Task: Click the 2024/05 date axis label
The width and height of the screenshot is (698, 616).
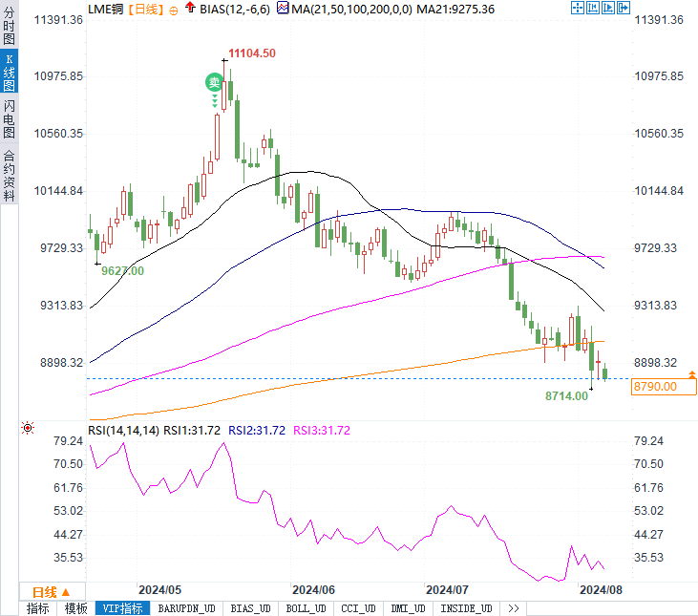Action: (159, 590)
